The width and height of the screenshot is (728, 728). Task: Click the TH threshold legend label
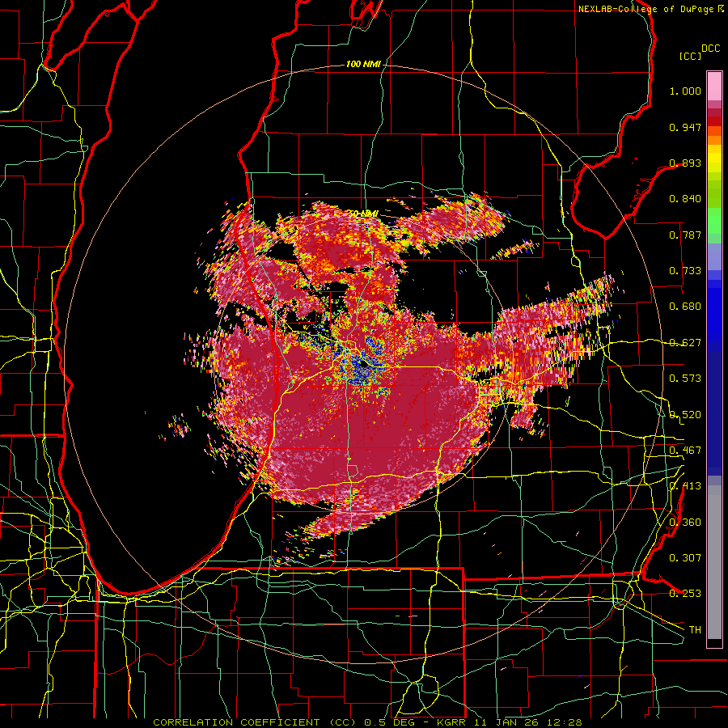coord(695,630)
